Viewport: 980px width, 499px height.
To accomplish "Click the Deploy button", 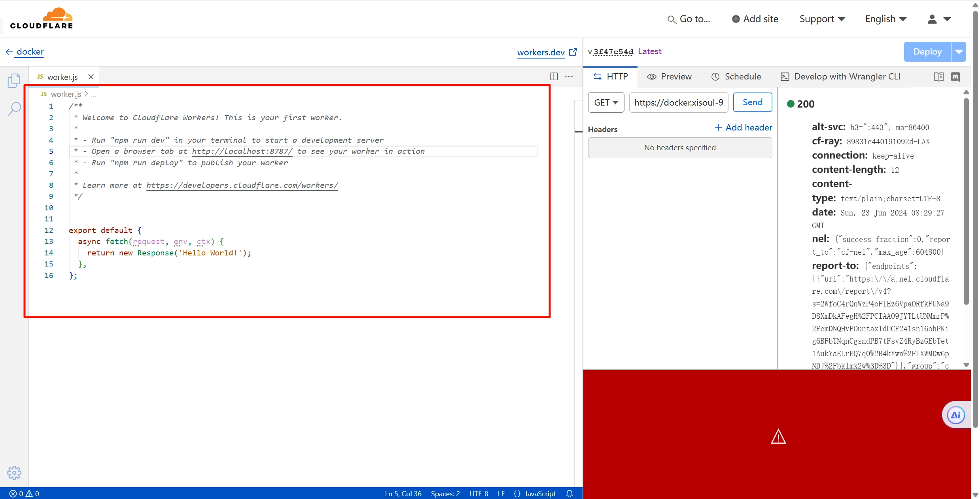I will [x=927, y=52].
